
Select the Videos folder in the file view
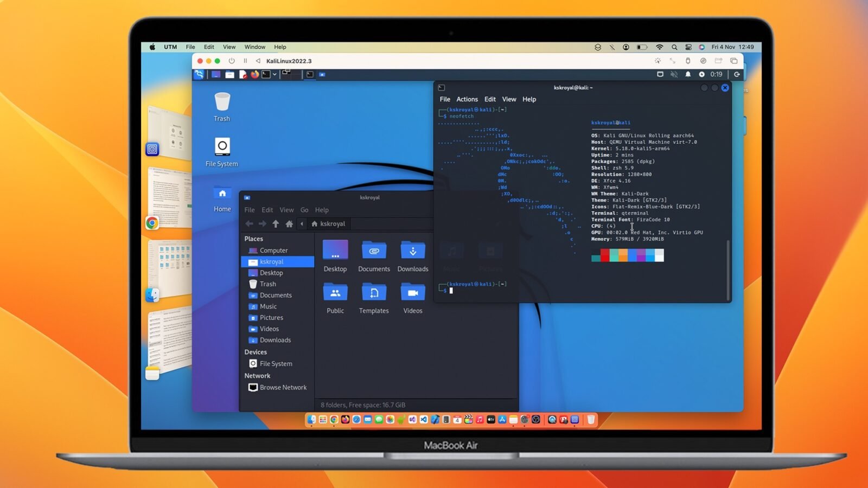coord(413,298)
